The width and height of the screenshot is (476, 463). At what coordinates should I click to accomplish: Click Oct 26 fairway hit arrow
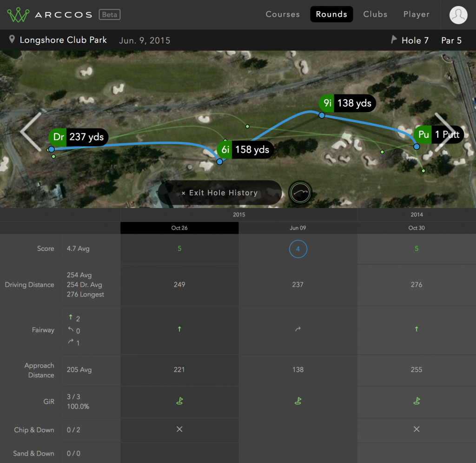click(179, 329)
